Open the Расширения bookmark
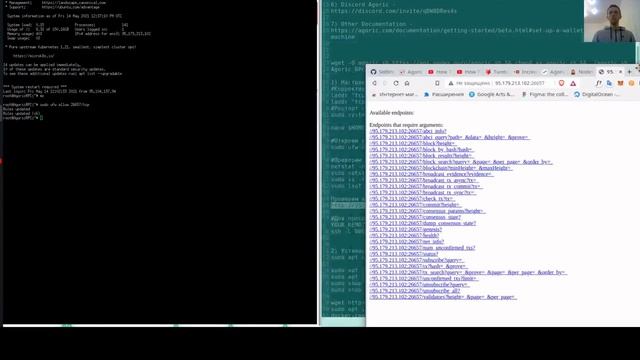Viewport: 640px width, 360px height. click(x=444, y=94)
